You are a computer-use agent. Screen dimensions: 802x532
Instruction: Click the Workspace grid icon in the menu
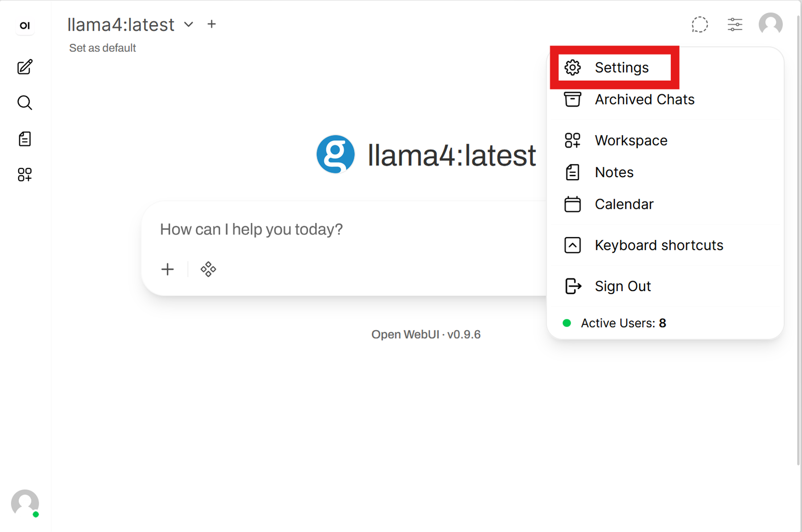tap(573, 140)
